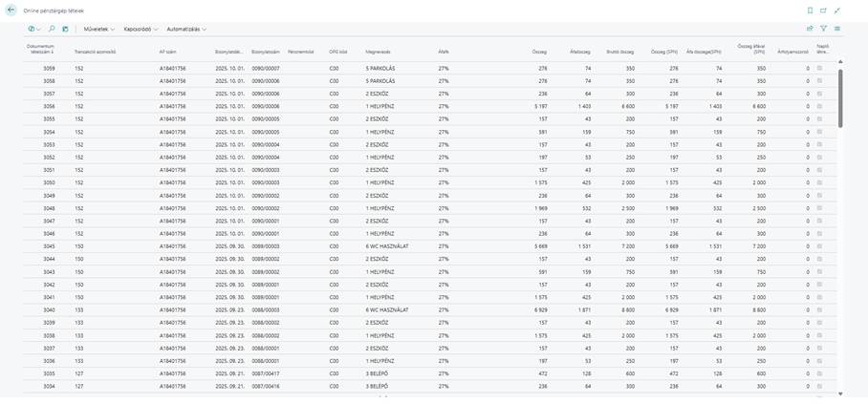Click the Árfolyamszorzó column header

[793, 52]
